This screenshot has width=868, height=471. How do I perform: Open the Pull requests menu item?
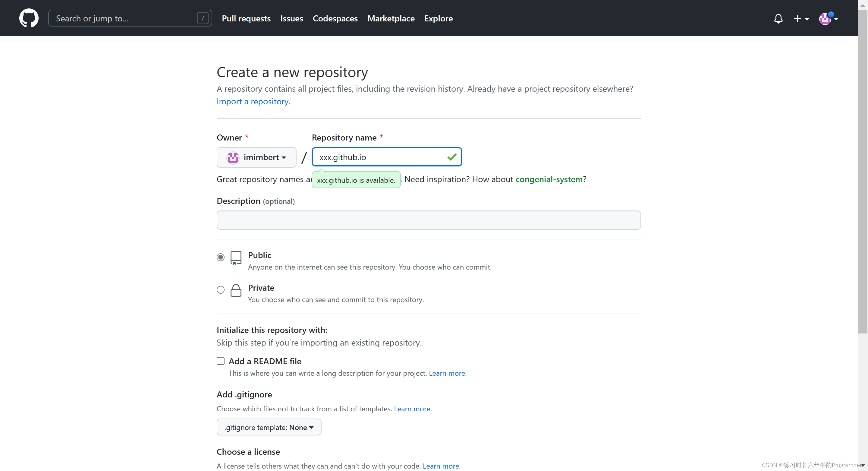(246, 18)
